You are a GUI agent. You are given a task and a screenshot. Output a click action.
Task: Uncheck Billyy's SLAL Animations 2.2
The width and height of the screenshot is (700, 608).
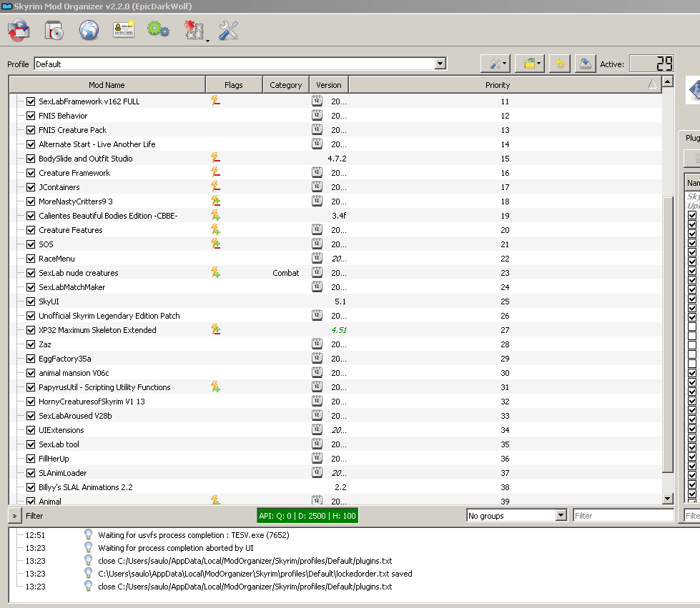[31, 487]
